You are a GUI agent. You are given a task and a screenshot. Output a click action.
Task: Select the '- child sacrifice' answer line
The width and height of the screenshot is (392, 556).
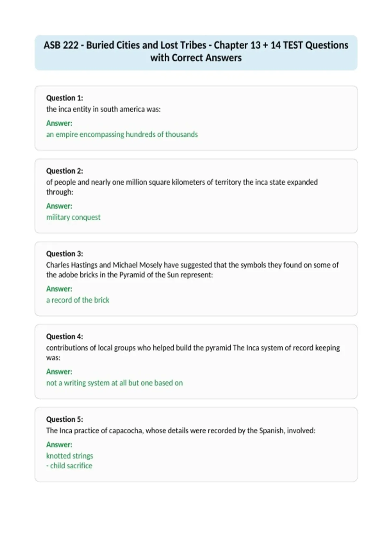[x=69, y=465]
